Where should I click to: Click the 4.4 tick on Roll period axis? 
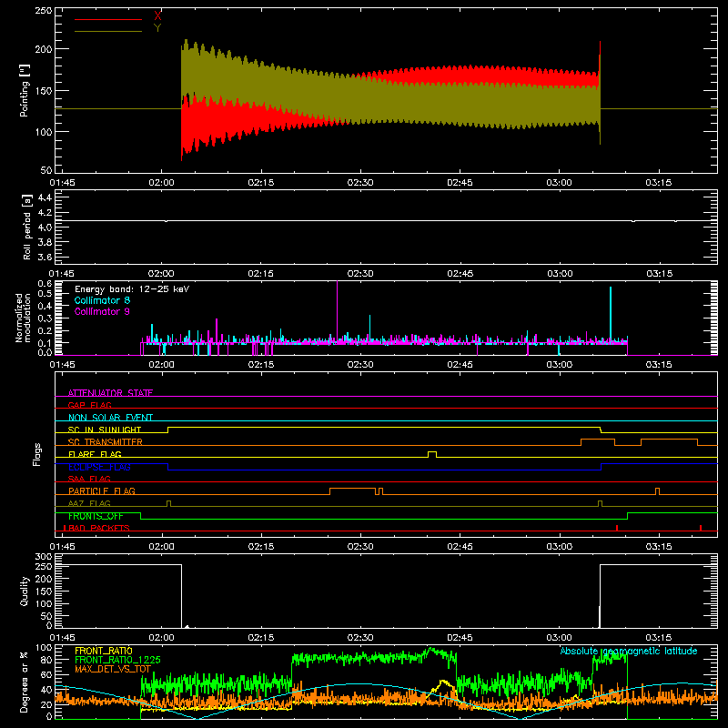pos(45,197)
